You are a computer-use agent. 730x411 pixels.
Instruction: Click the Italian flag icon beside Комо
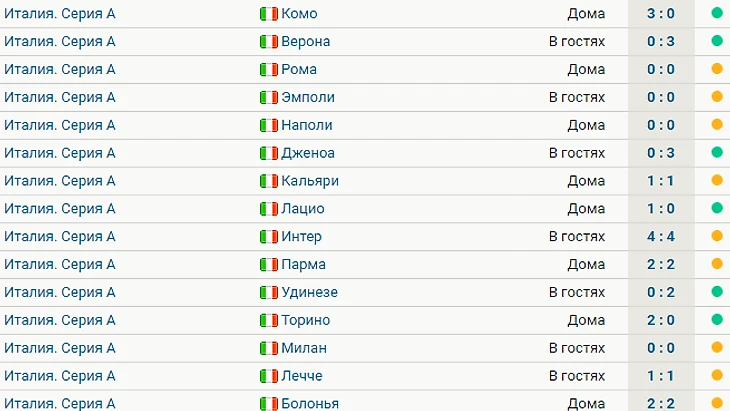[x=269, y=14]
